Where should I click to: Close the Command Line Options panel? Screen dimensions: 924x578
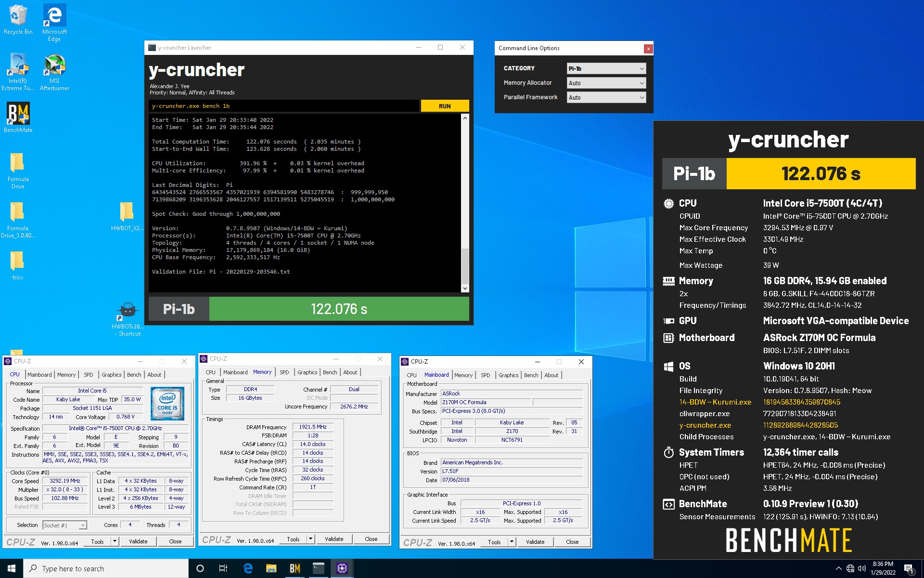click(648, 48)
